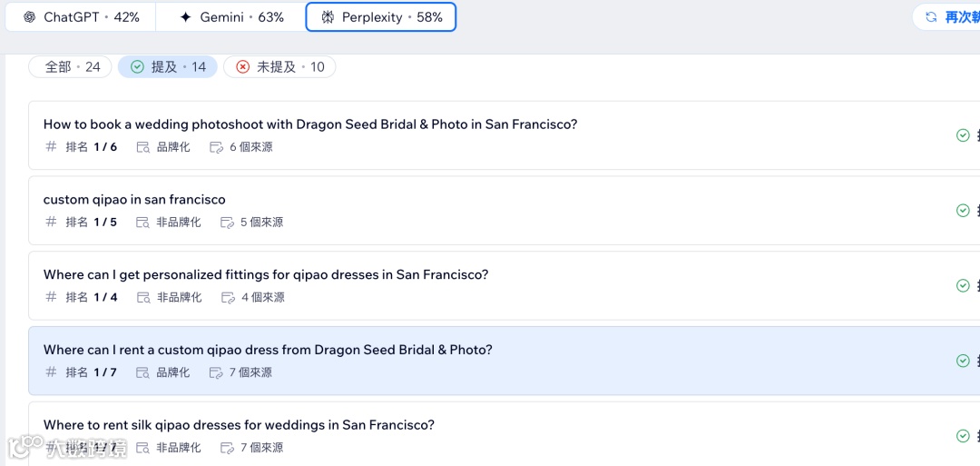
Task: Toggle the 提及 14 filter chip
Action: 168,66
